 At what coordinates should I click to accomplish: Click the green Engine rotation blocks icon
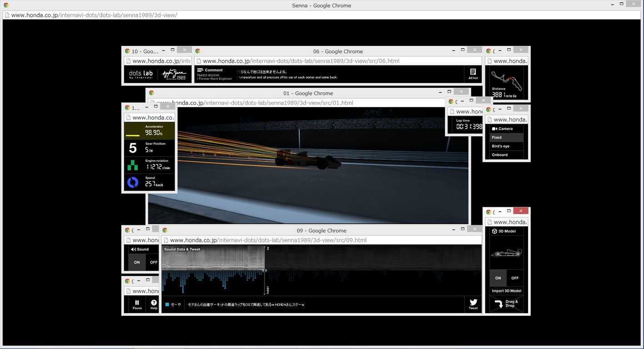pyautogui.click(x=133, y=165)
